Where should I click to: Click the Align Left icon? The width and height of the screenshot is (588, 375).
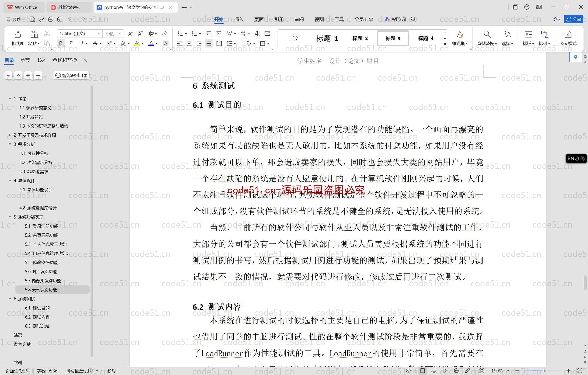coord(179,43)
